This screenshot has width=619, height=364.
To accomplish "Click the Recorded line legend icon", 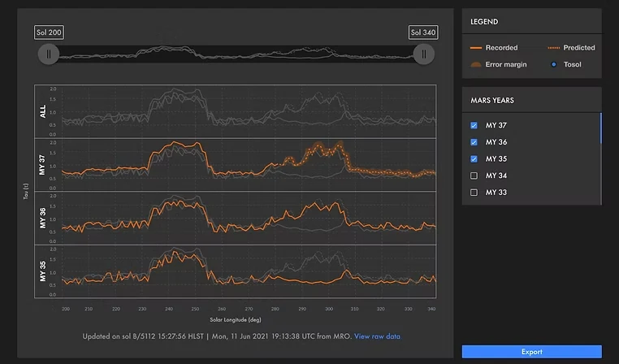I will coord(476,48).
